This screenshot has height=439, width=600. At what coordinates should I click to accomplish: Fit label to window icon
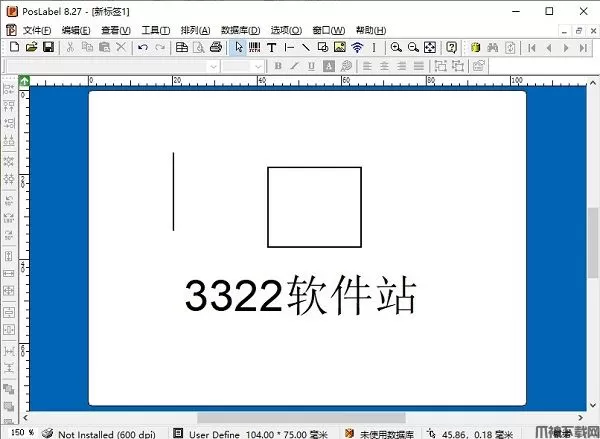point(430,47)
